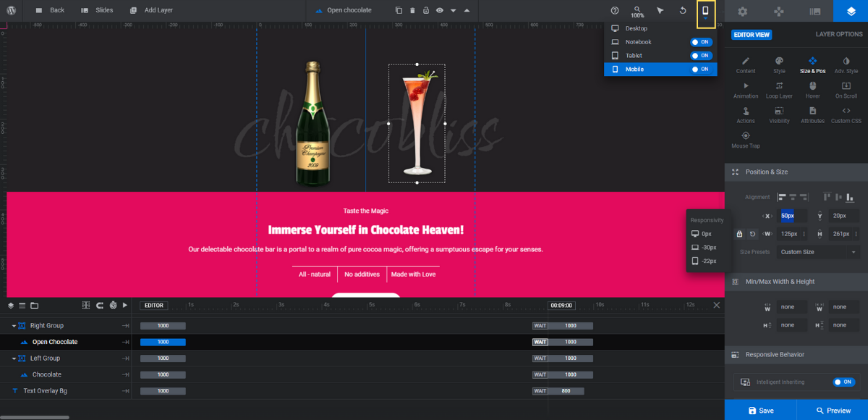Click the Editor View button
Screen dimensions: 868x420
(752, 34)
